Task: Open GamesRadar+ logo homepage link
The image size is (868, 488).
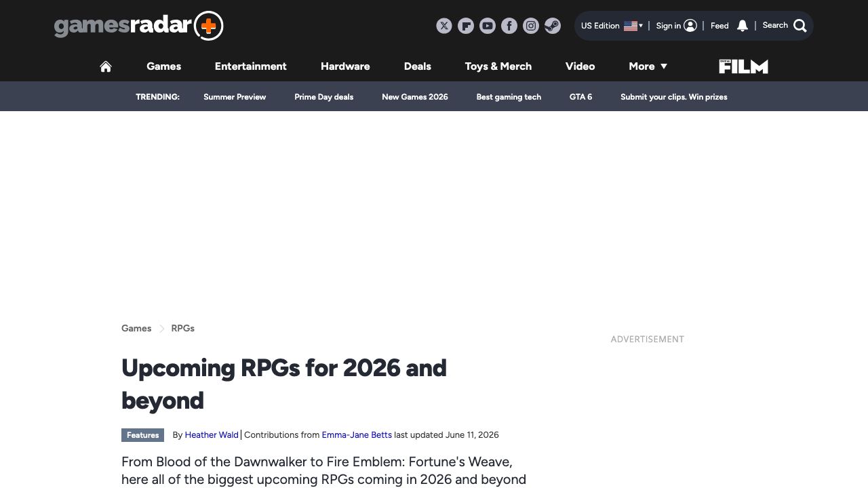Action: pos(138,26)
